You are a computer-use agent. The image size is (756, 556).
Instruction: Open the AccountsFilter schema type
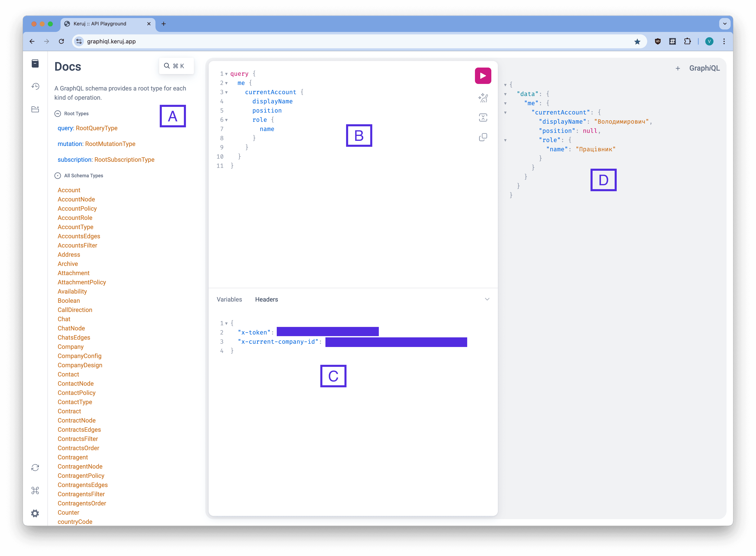point(77,245)
